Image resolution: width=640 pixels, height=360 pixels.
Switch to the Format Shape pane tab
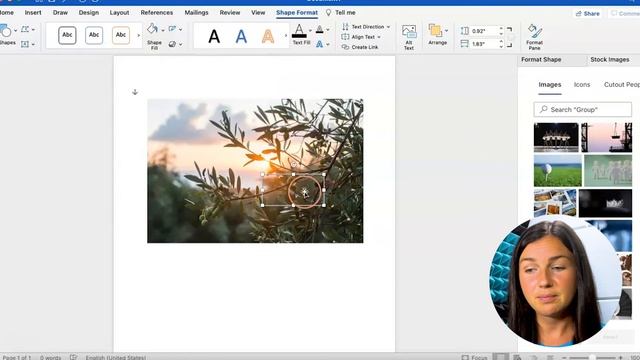pos(541,60)
